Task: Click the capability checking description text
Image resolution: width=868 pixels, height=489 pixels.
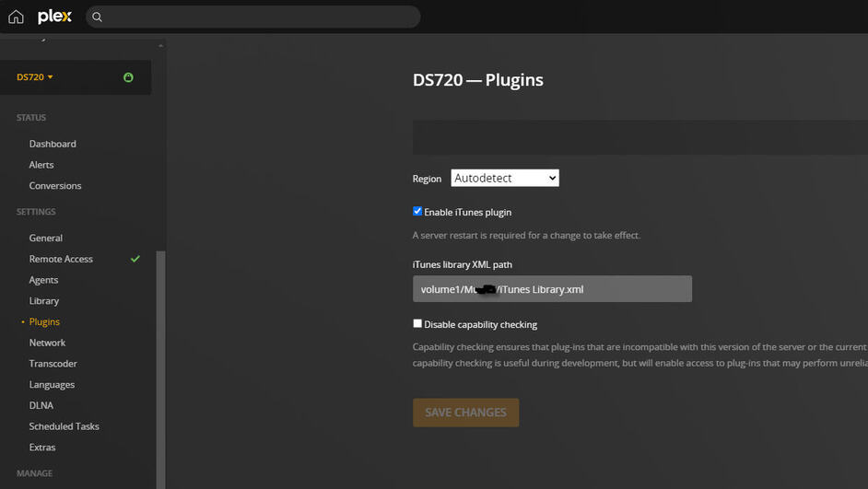Action: pos(639,355)
